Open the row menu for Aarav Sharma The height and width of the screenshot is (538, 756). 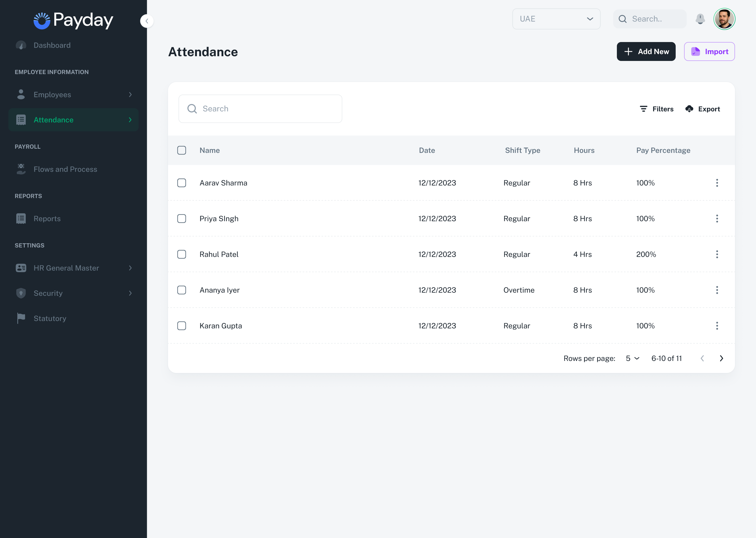click(x=717, y=183)
